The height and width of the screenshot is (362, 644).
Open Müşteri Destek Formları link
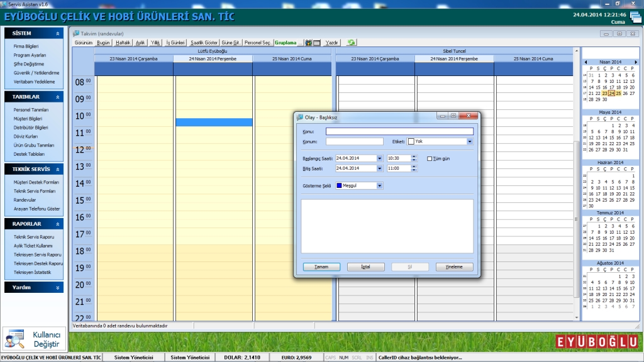pos(36,182)
